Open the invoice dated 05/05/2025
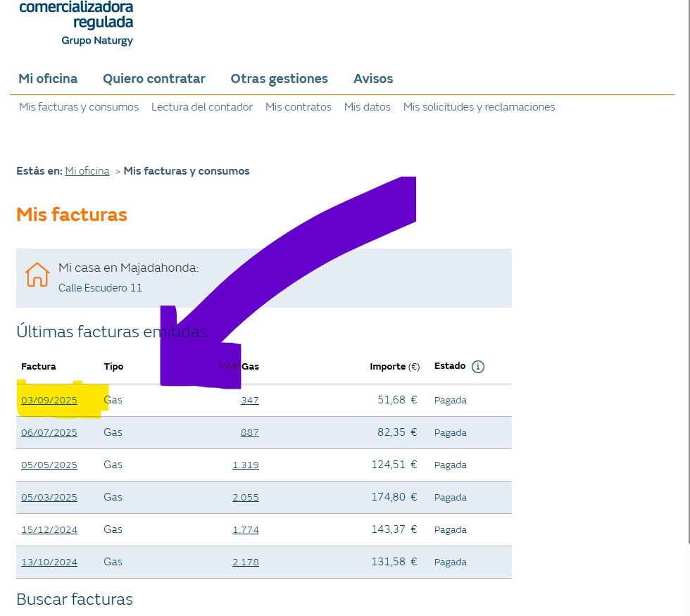Viewport: 690px width, 616px height. click(x=49, y=465)
